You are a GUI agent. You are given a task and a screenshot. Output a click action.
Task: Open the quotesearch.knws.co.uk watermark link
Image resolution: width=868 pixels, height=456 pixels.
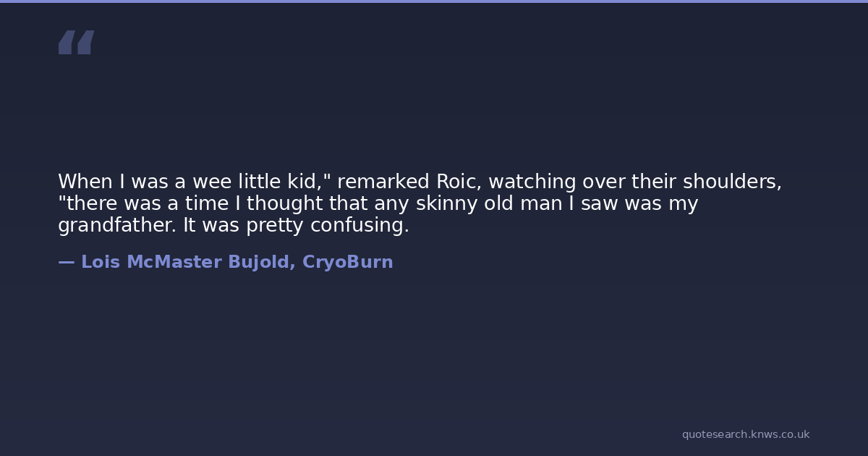tap(745, 434)
